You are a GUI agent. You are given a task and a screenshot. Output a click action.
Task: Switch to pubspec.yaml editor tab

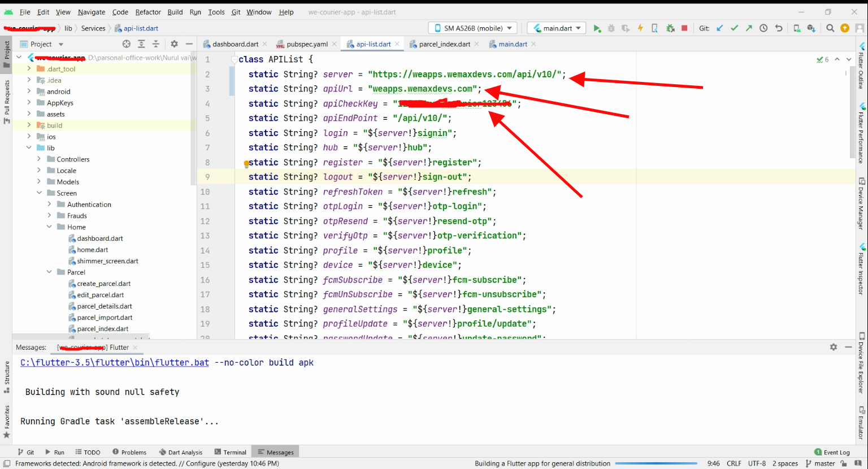pos(307,44)
